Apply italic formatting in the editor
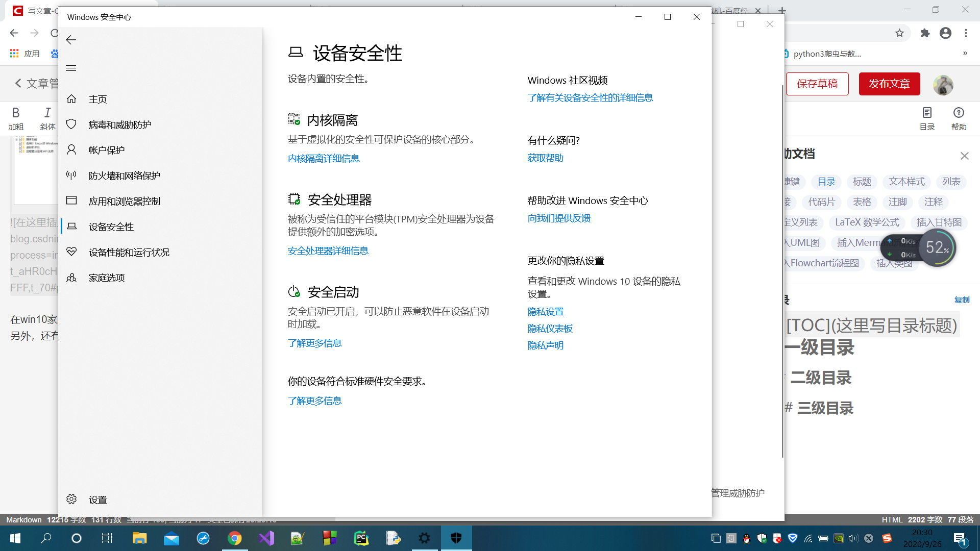 point(47,118)
